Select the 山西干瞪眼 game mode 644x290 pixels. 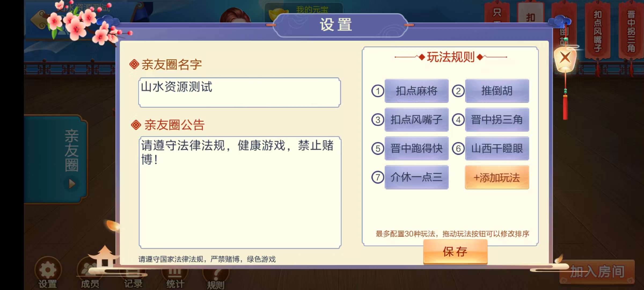(x=497, y=148)
